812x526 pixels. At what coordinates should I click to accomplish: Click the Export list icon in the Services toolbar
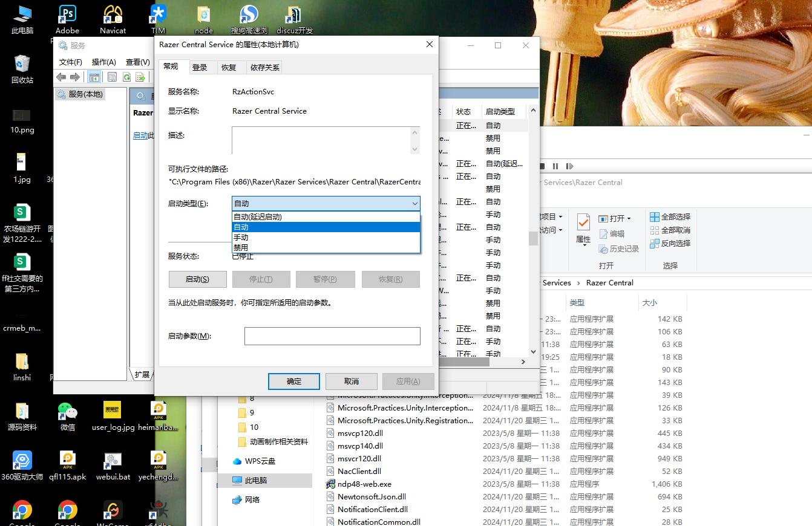click(140, 77)
